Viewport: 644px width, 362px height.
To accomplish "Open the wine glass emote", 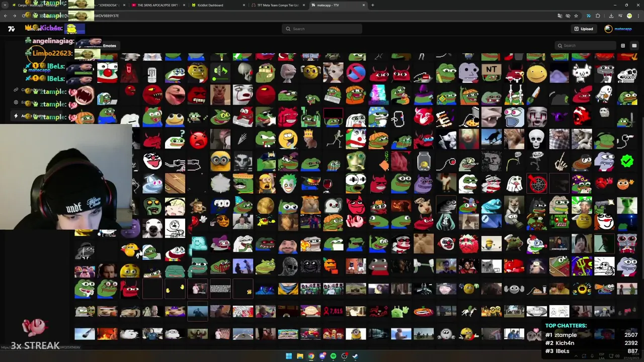I will (x=328, y=185).
